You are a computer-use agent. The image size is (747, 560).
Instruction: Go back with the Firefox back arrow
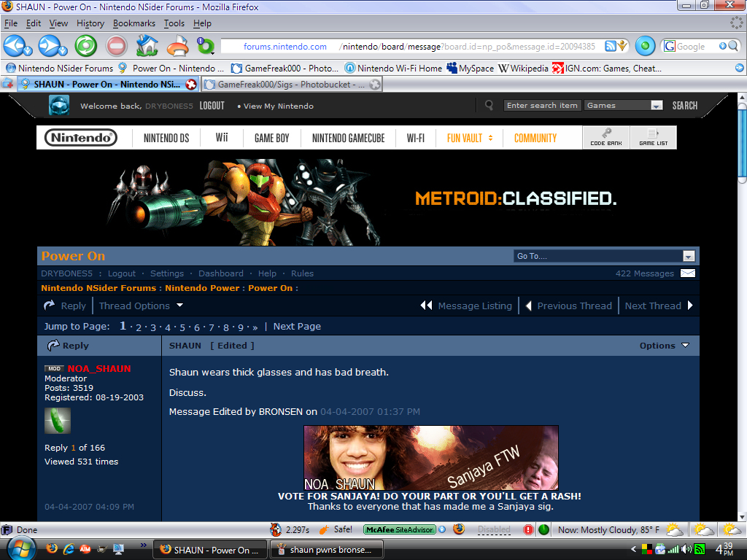[14, 46]
